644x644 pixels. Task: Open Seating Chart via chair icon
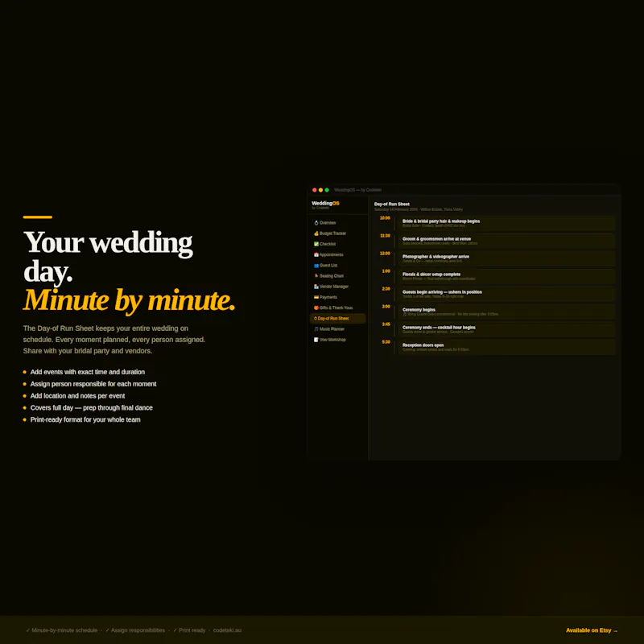click(316, 276)
